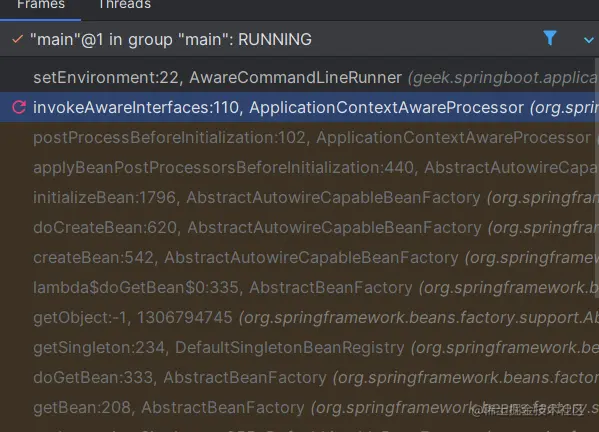Viewport: 599px width, 432px height.
Task: Select the doCreateBean:620 frame
Action: coord(300,227)
